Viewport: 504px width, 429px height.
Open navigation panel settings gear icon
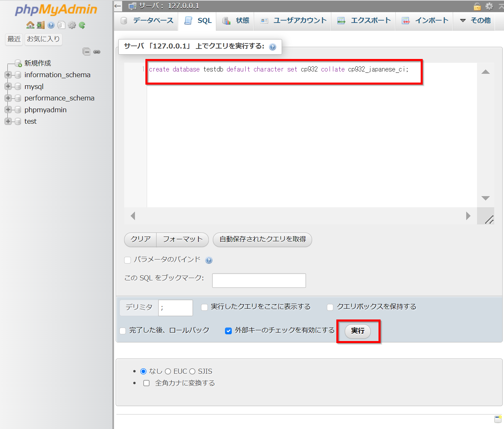(x=72, y=25)
